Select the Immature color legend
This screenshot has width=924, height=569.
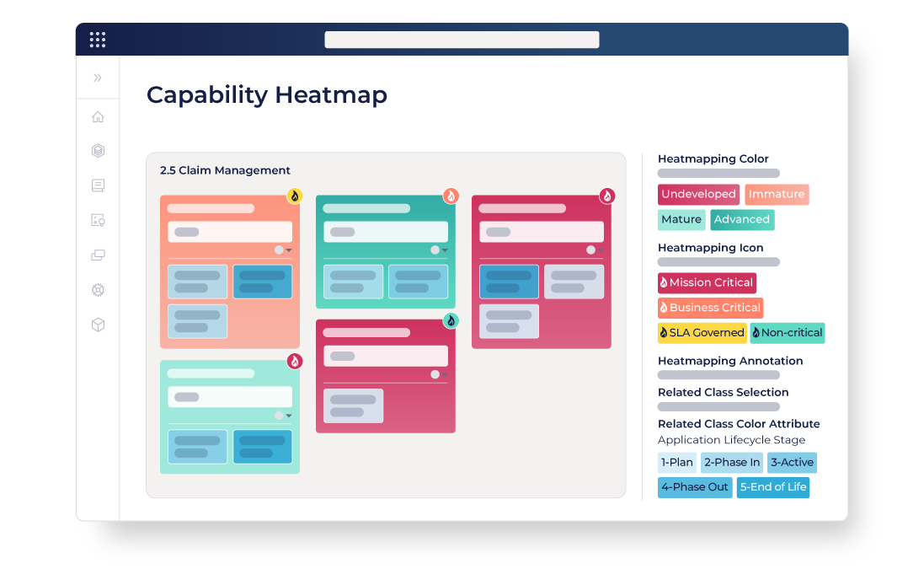coord(777,194)
